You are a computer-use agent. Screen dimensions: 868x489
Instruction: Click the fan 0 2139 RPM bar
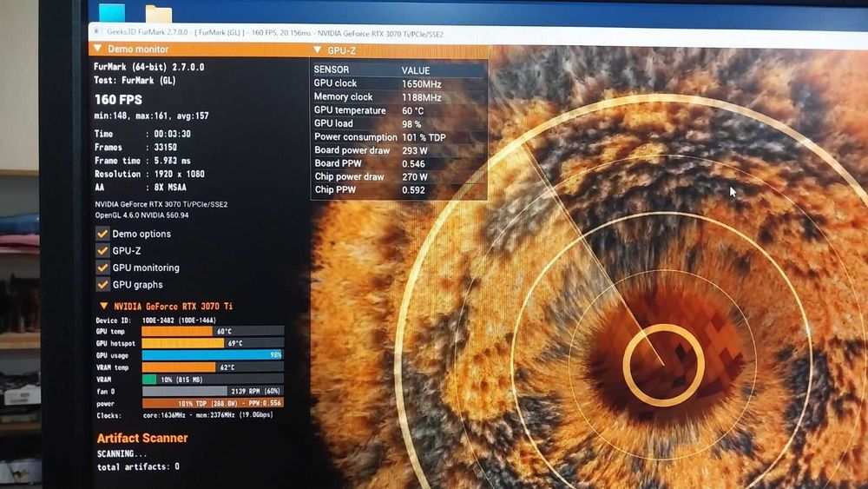pyautogui.click(x=213, y=391)
